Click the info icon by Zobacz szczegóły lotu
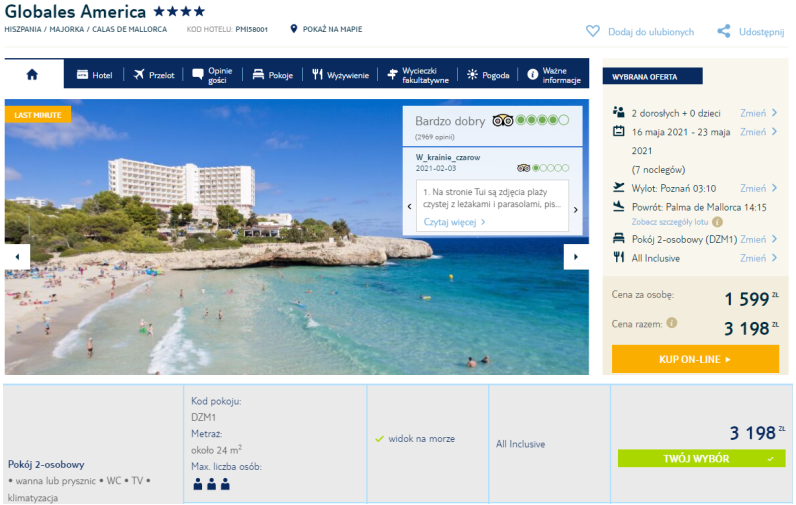This screenshot has height=505, width=796. point(717,222)
